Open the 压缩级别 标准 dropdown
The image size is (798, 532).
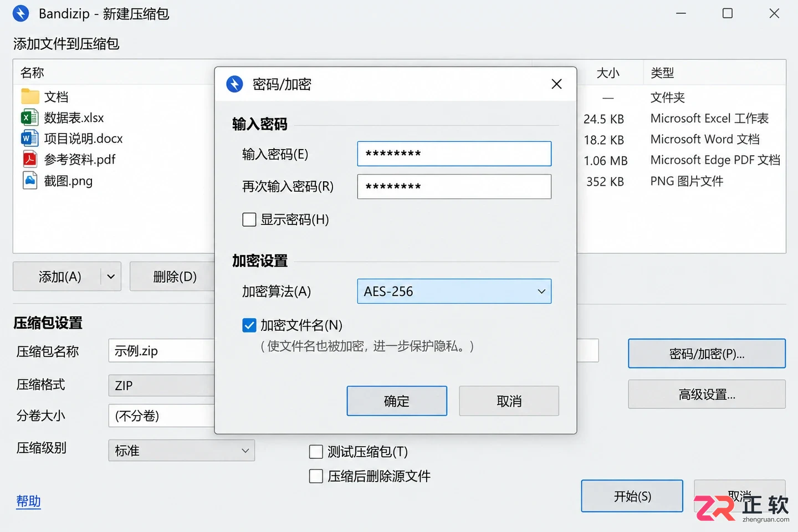click(181, 451)
